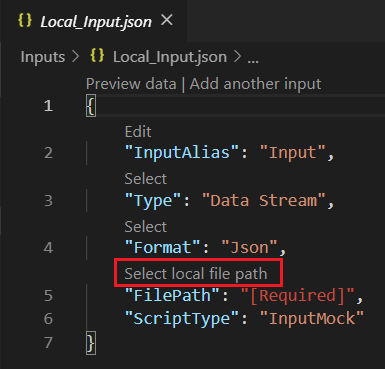Place cursor at opening brace on line 1
The height and width of the screenshot is (369, 385).
tap(91, 106)
